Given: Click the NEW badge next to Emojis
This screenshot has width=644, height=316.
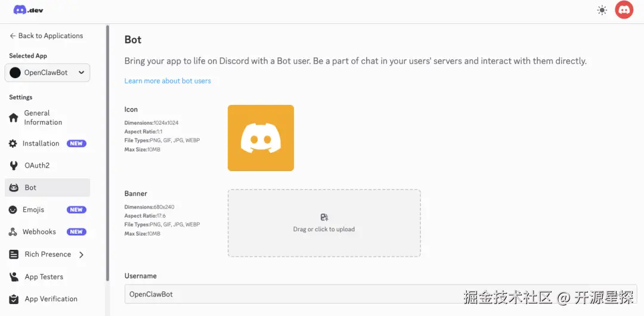Looking at the screenshot, I should coord(76,209).
